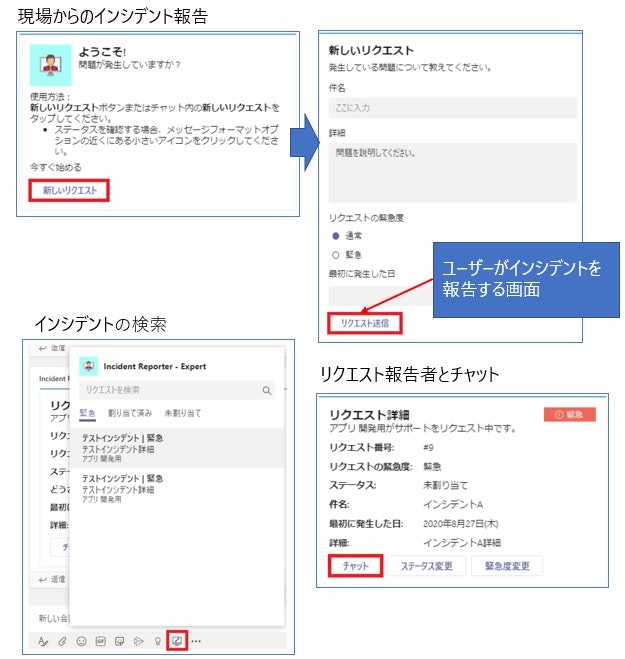Open the Emoji picker icon

pos(82,641)
